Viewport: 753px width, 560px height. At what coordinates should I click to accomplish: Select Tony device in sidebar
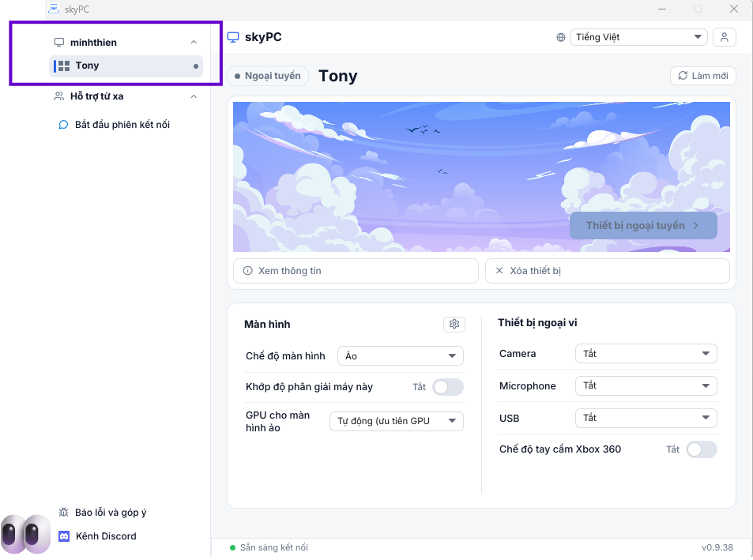click(x=126, y=66)
